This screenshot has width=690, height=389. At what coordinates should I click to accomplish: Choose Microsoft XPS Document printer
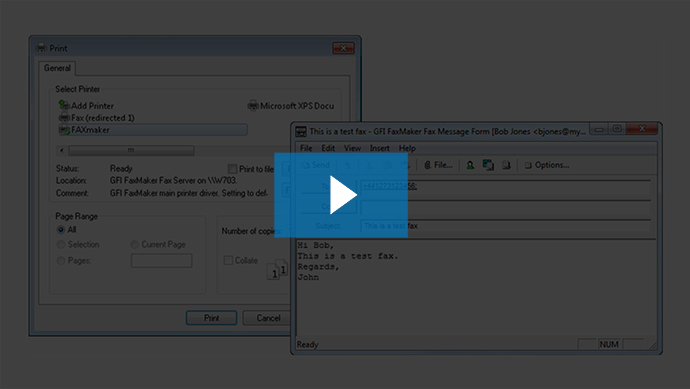[x=291, y=106]
